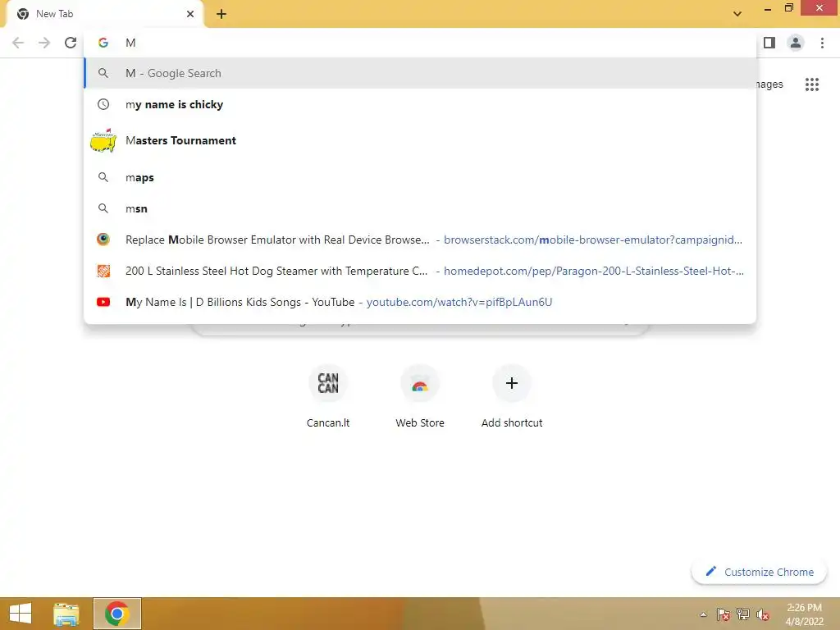Click the browser back arrow
This screenshot has height=630, width=840.
[18, 43]
